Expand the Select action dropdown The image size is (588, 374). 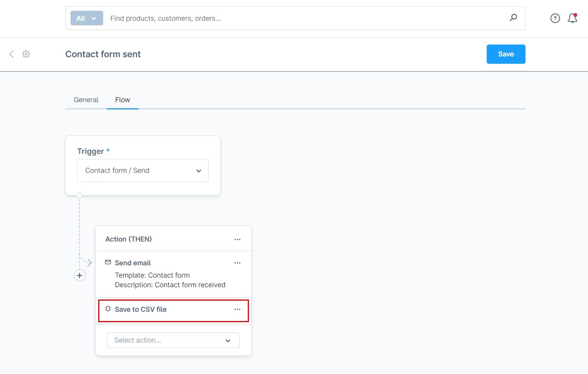173,340
